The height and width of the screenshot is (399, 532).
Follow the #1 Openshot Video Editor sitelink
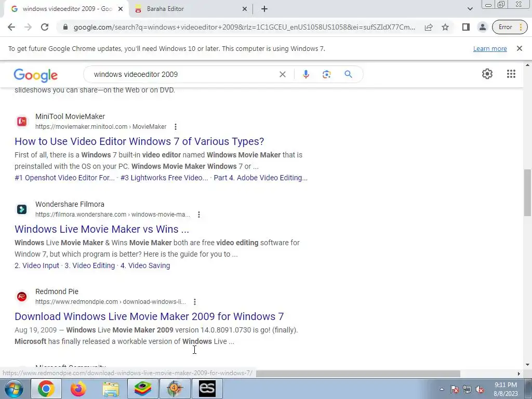[x=64, y=178]
